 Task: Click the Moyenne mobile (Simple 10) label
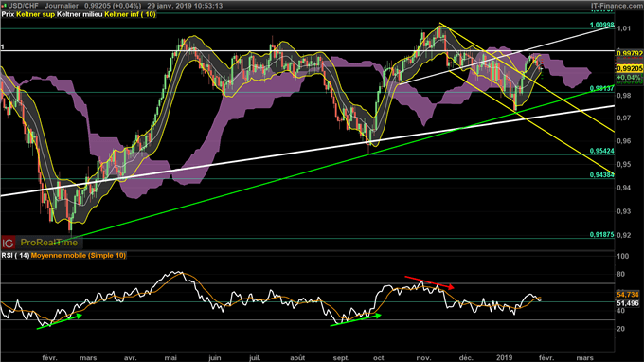(x=79, y=256)
